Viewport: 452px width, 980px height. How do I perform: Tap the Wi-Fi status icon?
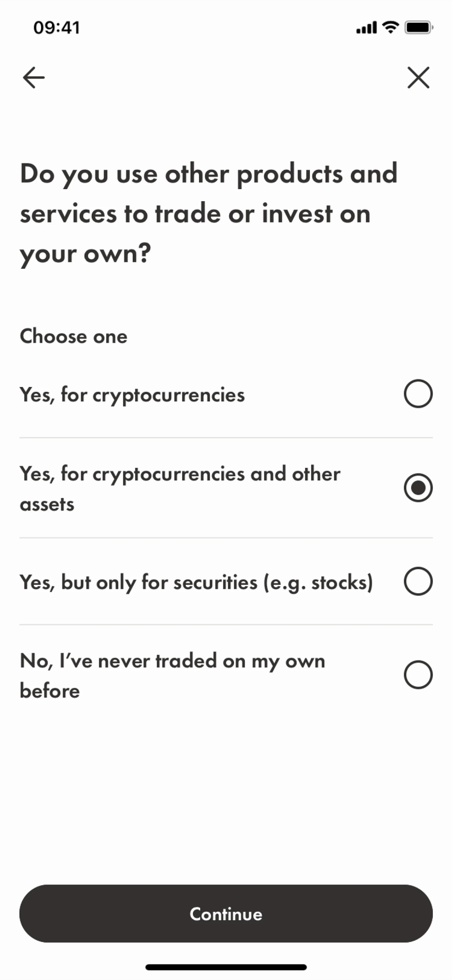[x=390, y=27]
